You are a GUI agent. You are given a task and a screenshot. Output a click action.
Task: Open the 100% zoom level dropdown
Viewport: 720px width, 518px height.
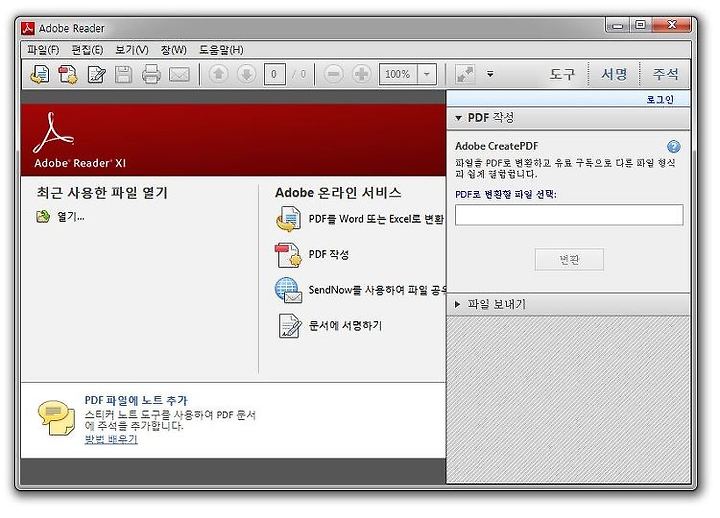[427, 74]
